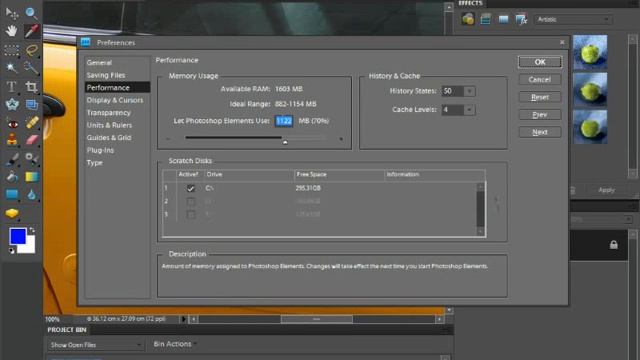Select the second apple effect thumbnail

click(x=590, y=90)
